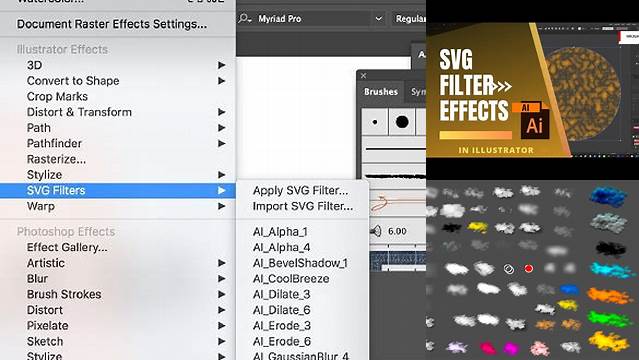The height and width of the screenshot is (360, 639).
Task: Click the Ai logo on thumbnail
Action: coord(535,125)
